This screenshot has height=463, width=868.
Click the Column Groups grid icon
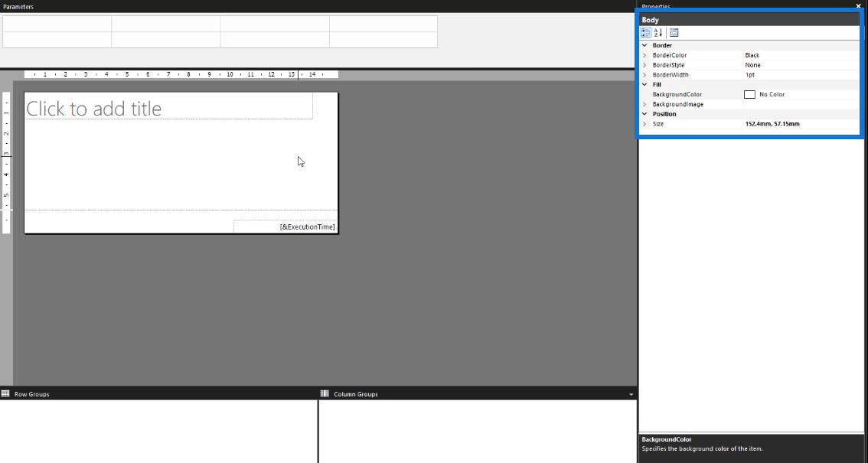[x=325, y=394]
